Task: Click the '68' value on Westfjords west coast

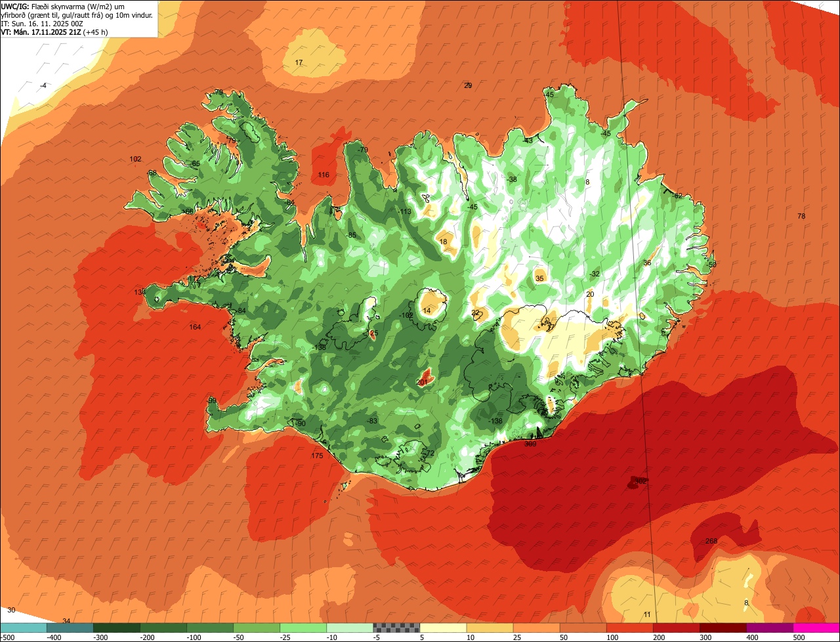Action: 152,173
